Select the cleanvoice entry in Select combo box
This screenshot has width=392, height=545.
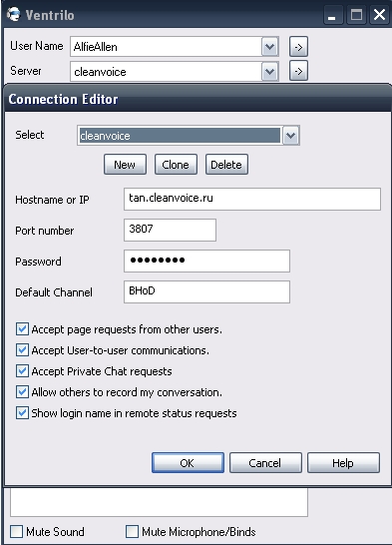pos(180,135)
